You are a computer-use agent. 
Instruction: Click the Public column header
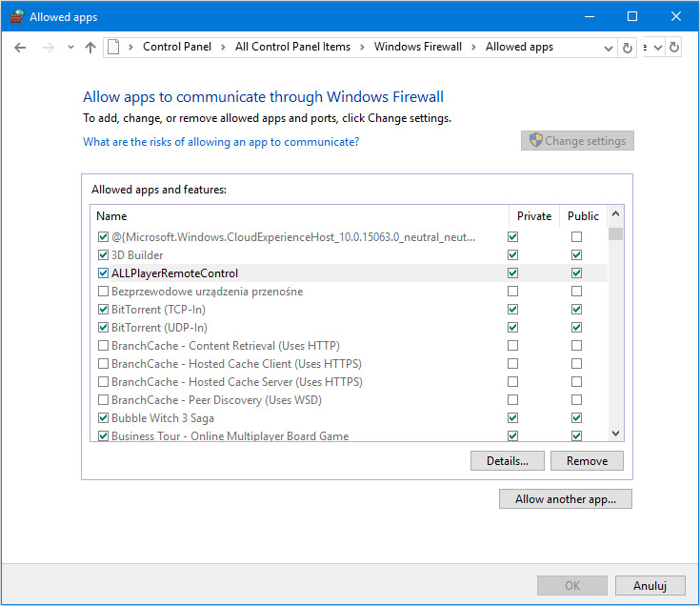coord(583,216)
